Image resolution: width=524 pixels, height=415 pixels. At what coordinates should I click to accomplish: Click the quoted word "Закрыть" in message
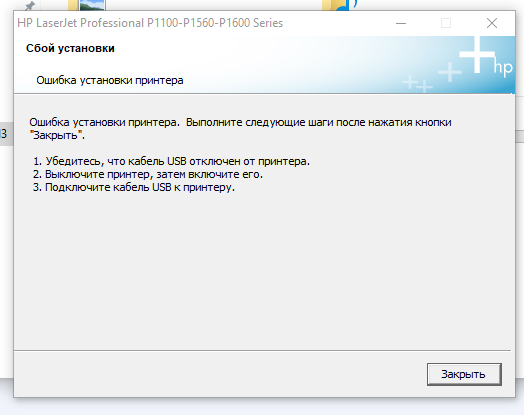coord(57,135)
